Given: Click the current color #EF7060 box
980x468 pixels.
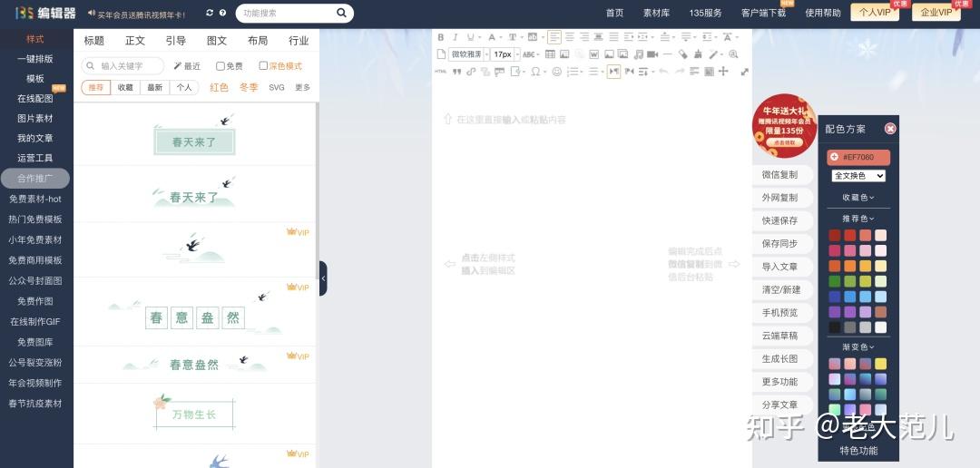Looking at the screenshot, I should click(x=858, y=157).
